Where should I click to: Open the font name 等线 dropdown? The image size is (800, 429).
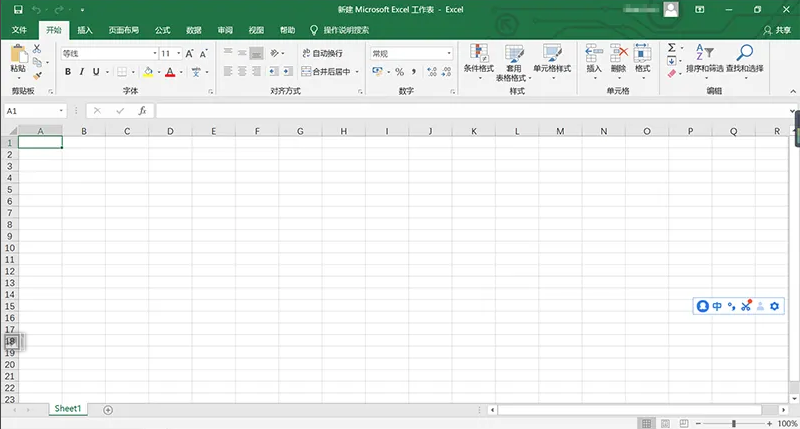(155, 53)
